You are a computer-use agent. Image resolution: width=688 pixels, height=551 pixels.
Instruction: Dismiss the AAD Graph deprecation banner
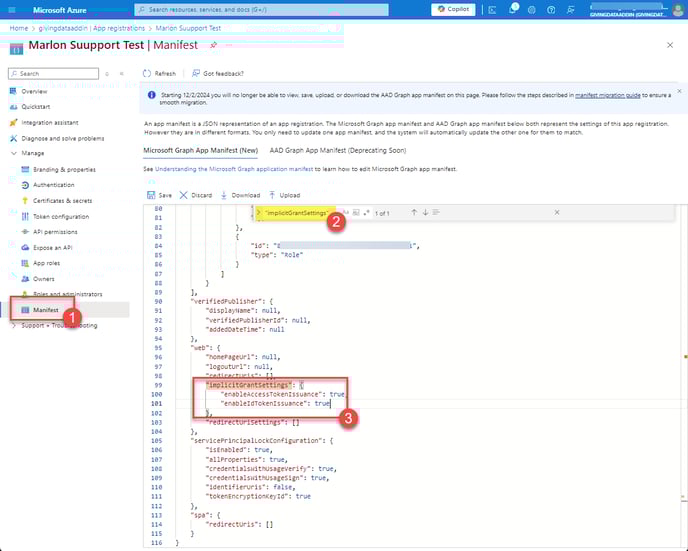tap(679, 91)
